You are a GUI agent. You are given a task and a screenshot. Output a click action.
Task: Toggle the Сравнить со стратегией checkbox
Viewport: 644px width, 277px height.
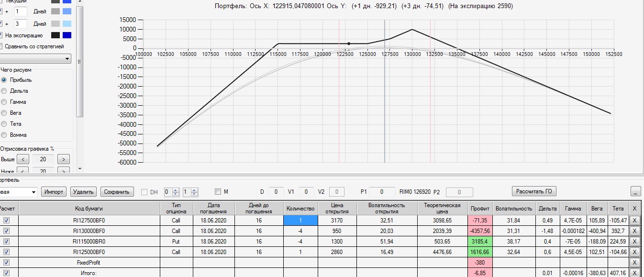[1, 46]
